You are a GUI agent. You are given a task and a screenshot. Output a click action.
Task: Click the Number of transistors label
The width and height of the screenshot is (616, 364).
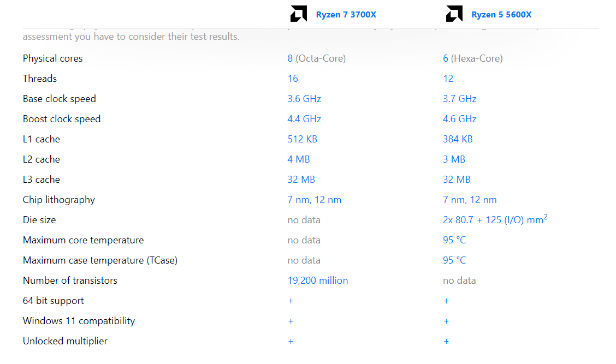pos(70,281)
